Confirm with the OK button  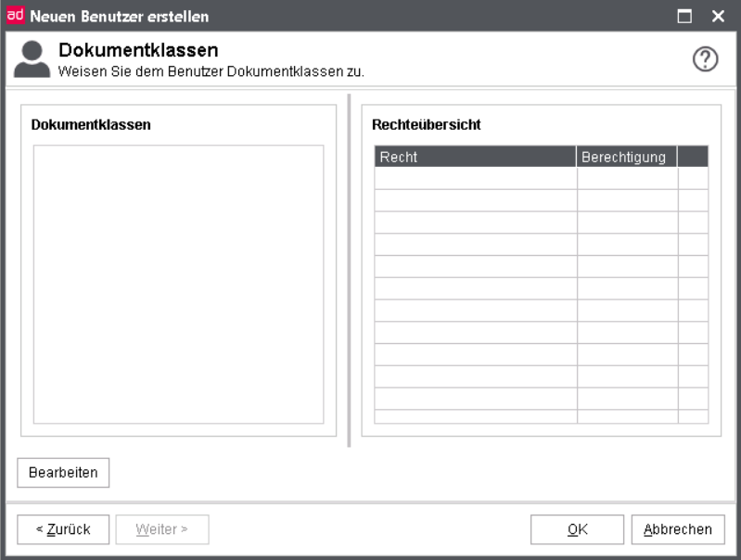(x=577, y=529)
